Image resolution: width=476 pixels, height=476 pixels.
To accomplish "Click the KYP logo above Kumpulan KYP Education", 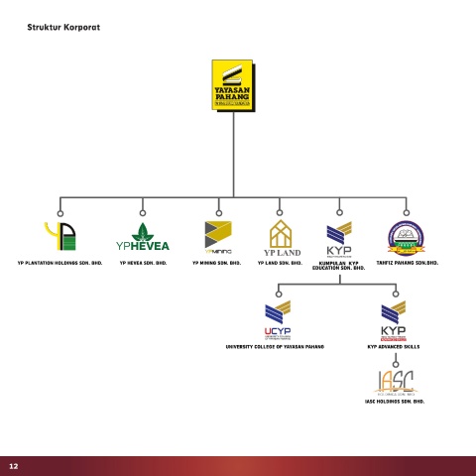I will pos(339,239).
